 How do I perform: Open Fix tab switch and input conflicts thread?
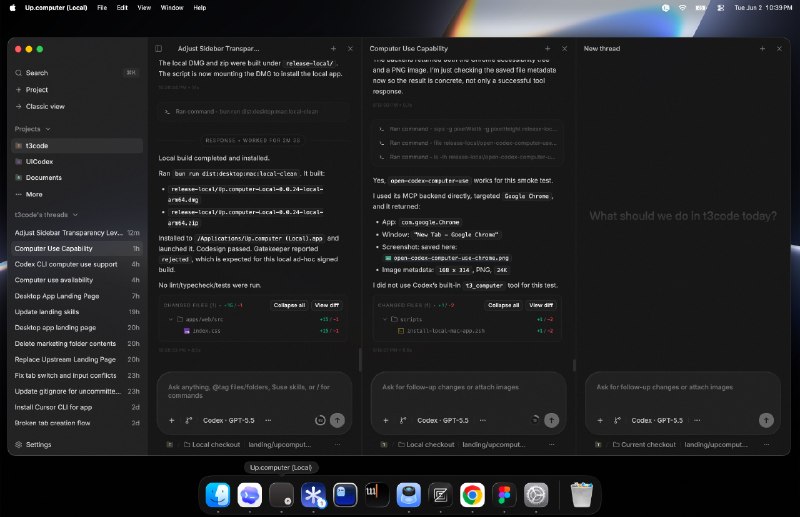click(x=77, y=375)
